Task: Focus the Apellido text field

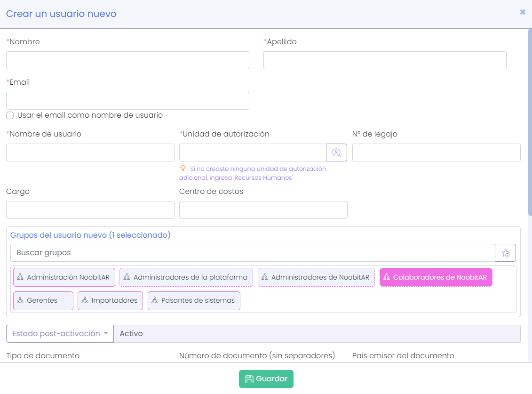Action: 384,60
